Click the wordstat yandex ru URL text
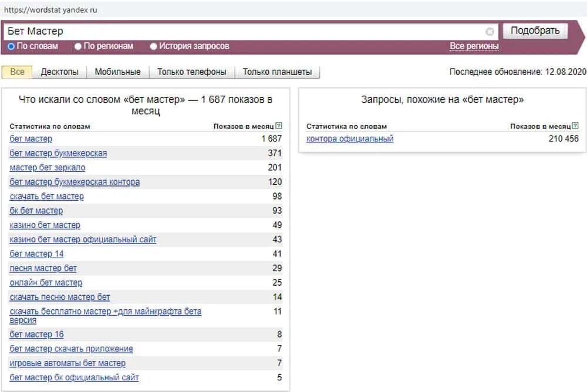Image resolution: width=587 pixels, height=392 pixels. (x=50, y=10)
